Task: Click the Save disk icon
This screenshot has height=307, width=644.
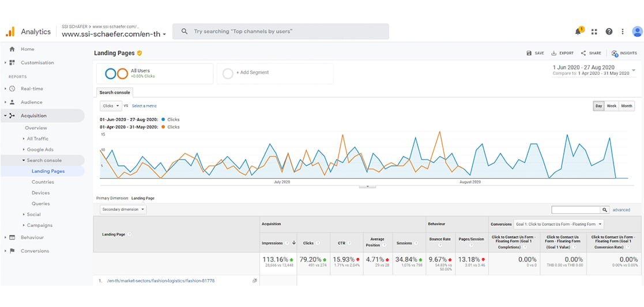Action: pyautogui.click(x=529, y=53)
